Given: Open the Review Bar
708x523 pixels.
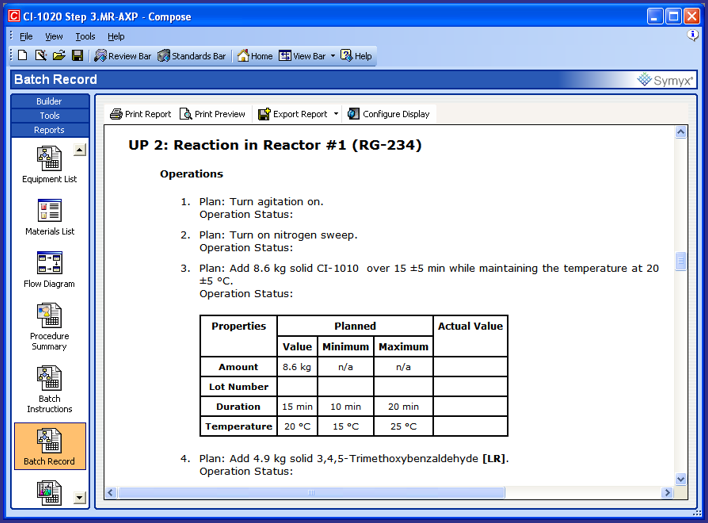Looking at the screenshot, I should tap(122, 56).
